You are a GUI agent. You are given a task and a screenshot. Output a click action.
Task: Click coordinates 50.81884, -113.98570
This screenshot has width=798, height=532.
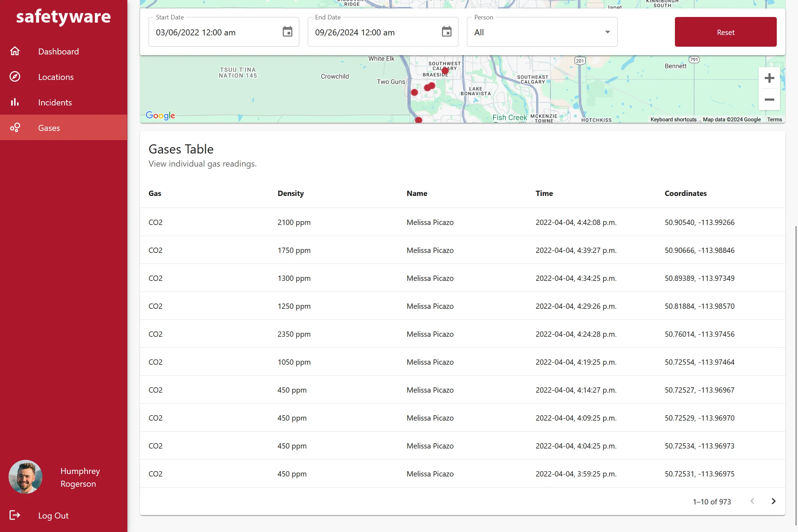pyautogui.click(x=700, y=306)
